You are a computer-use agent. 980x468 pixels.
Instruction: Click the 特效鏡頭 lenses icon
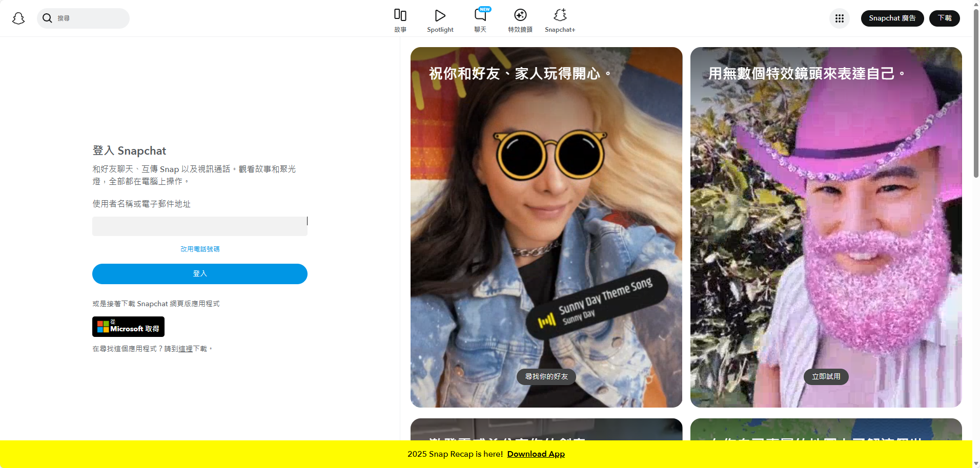[520, 15]
